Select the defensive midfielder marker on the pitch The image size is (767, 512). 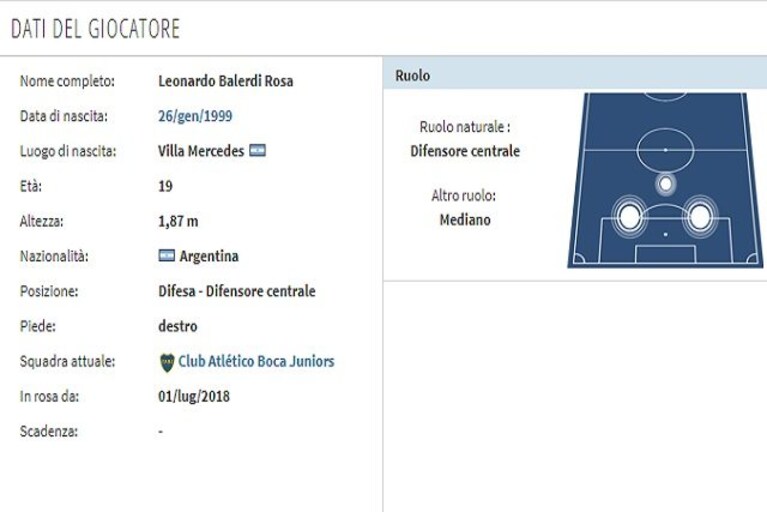tap(665, 184)
